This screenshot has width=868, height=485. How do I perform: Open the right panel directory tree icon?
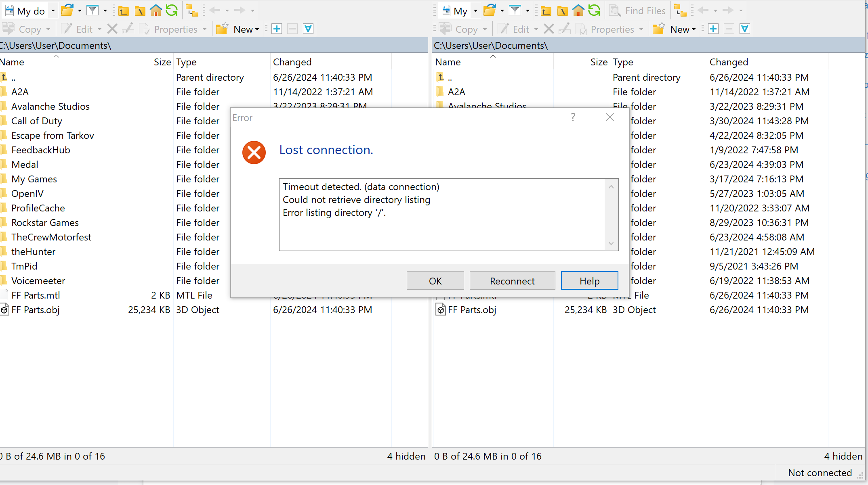click(681, 11)
